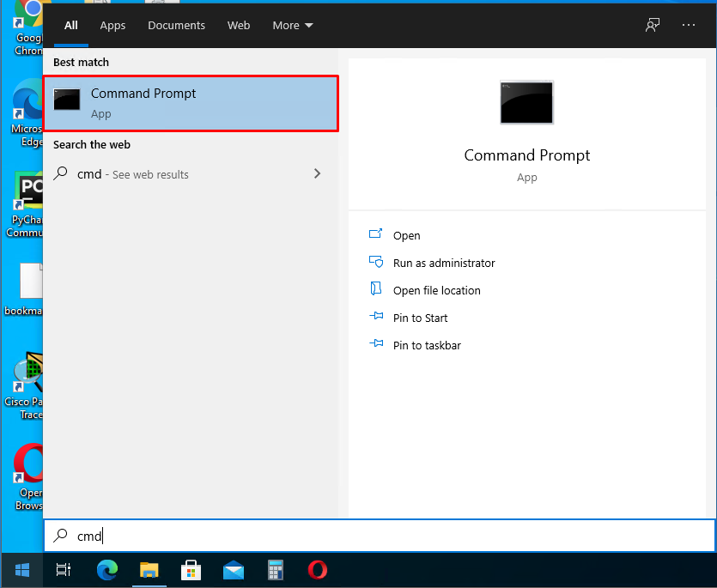Switch to the Apps search tab
This screenshot has height=588, width=717.
pyautogui.click(x=112, y=25)
